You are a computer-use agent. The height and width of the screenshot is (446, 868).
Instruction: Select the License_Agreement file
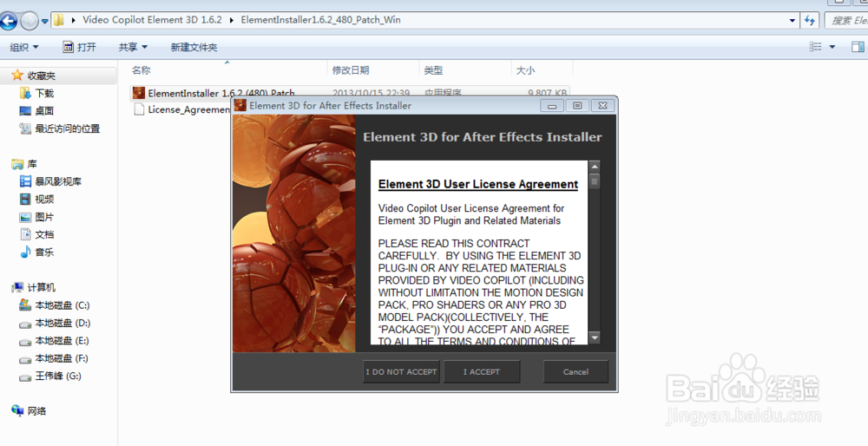[x=188, y=109]
